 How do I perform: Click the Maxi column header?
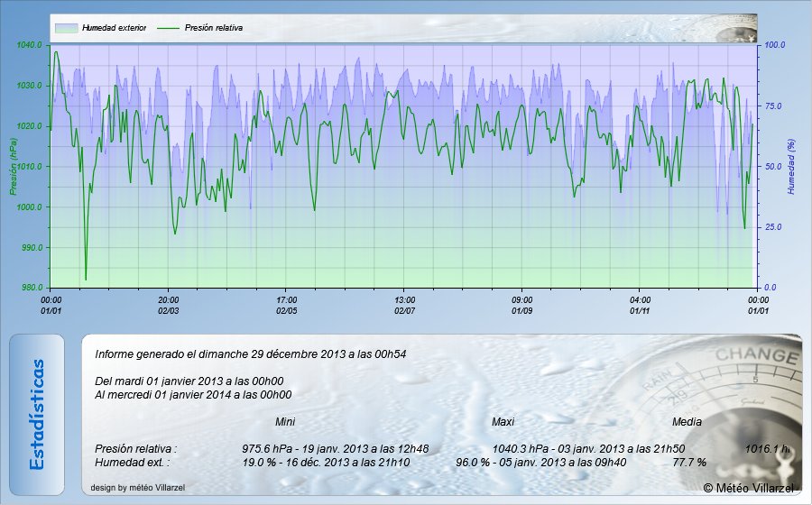pos(503,422)
